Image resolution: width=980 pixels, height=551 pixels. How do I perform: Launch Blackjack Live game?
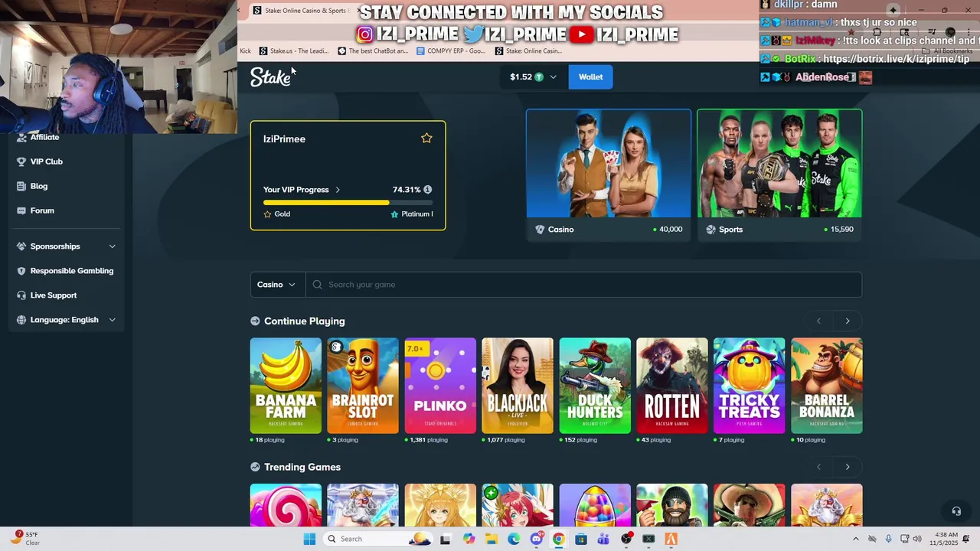coord(518,386)
